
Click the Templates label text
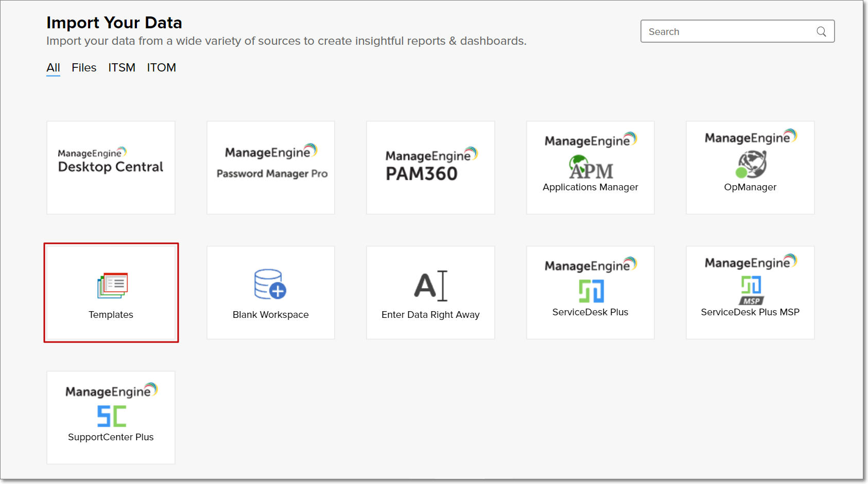click(111, 315)
